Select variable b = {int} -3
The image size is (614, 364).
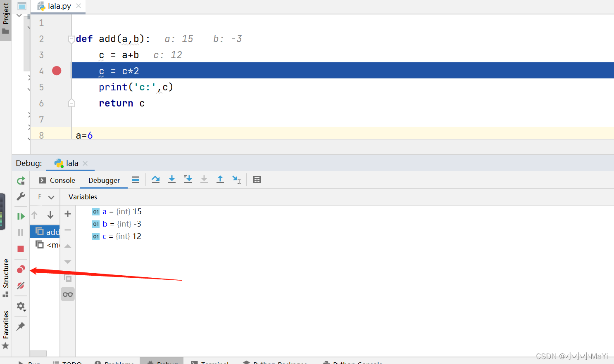pyautogui.click(x=117, y=224)
